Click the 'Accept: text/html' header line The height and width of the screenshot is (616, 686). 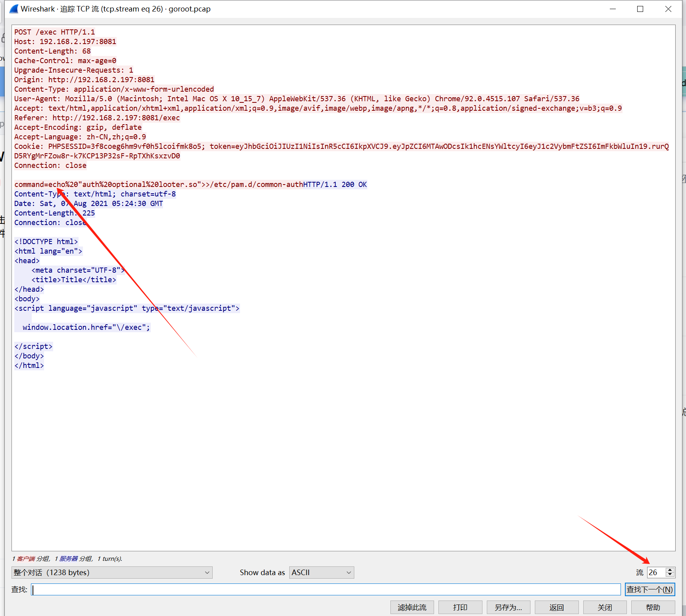click(318, 108)
